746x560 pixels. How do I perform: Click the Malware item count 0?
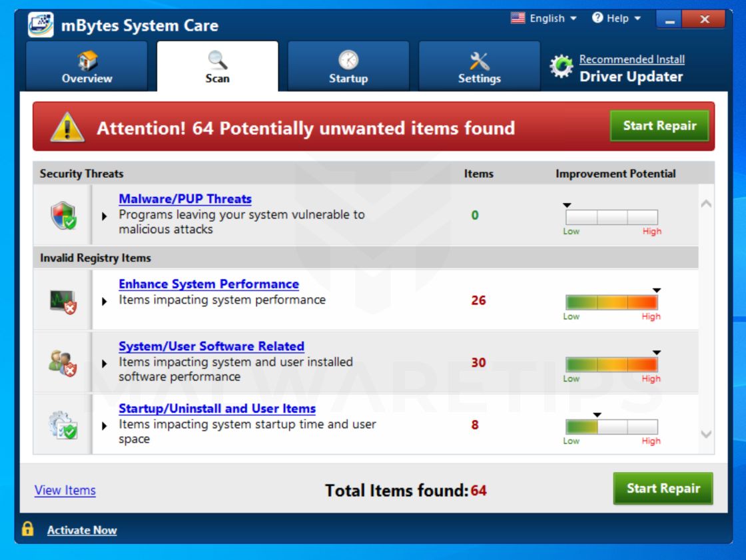click(475, 215)
